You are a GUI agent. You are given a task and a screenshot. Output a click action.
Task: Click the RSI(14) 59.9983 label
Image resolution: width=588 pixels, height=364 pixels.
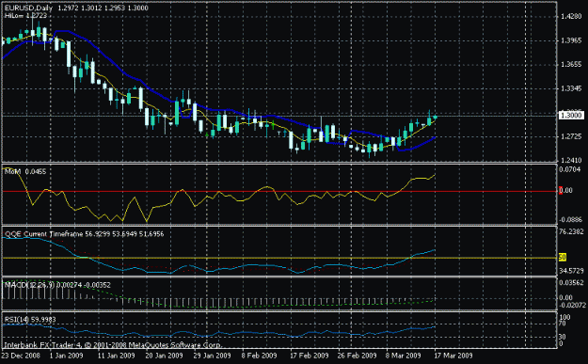[x=30, y=320]
